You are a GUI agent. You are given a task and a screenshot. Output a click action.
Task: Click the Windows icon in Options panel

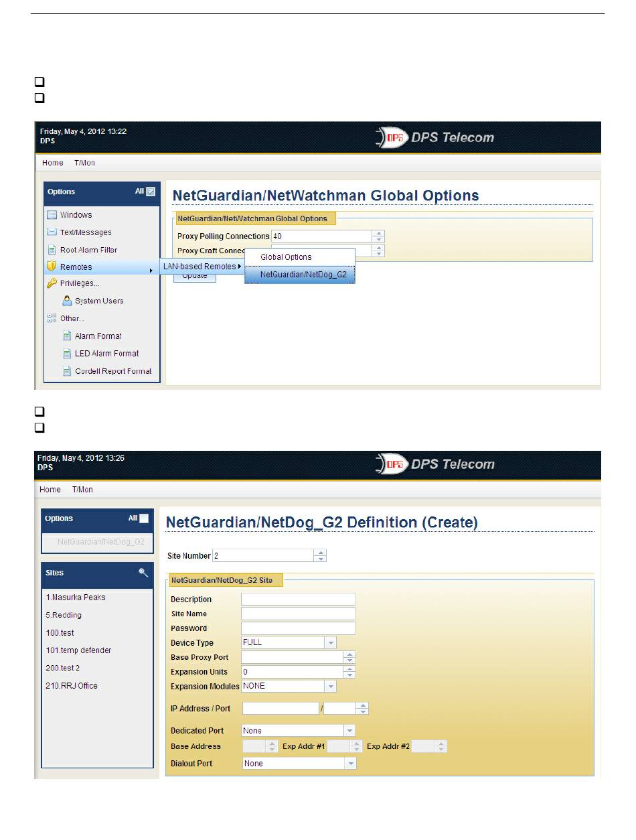pos(52,215)
